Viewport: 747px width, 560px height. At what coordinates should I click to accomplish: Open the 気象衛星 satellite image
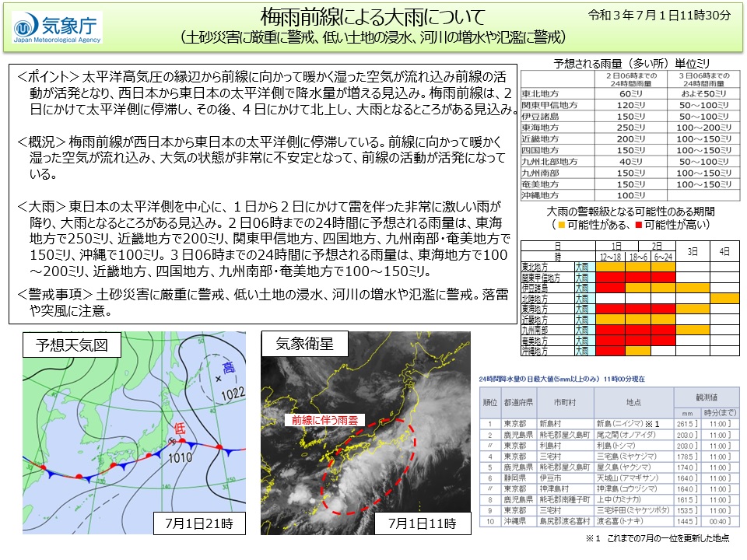coord(366,433)
